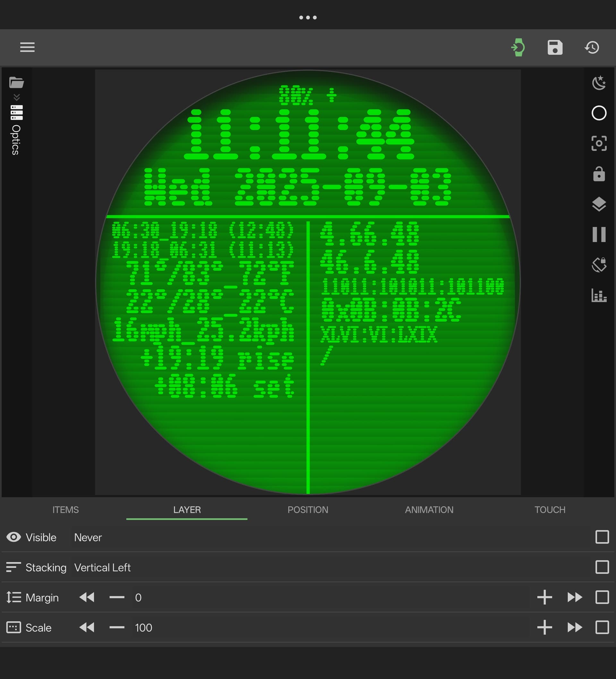Click the center focus icon
The height and width of the screenshot is (679, 616).
(x=599, y=143)
